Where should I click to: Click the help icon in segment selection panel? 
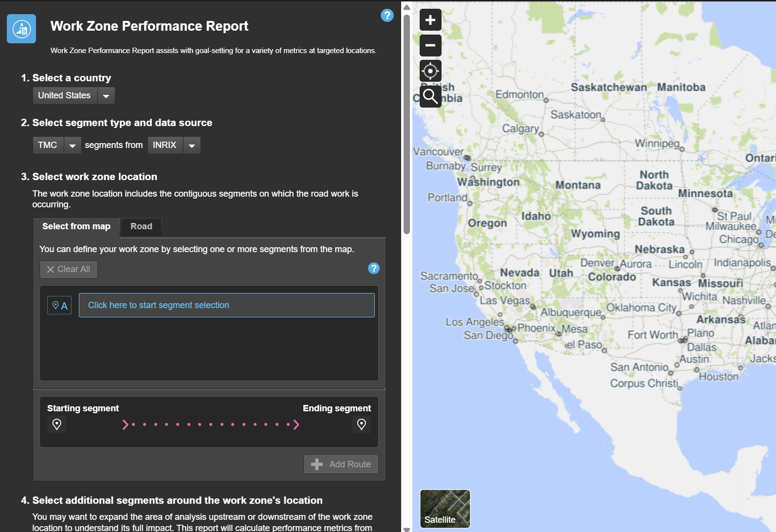(373, 268)
